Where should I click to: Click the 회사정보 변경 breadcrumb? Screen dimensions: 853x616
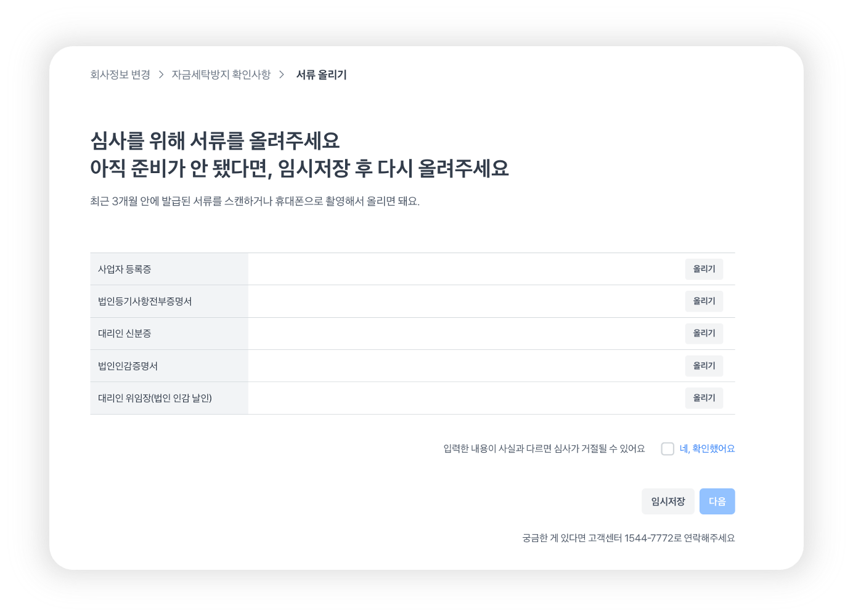[x=120, y=75]
